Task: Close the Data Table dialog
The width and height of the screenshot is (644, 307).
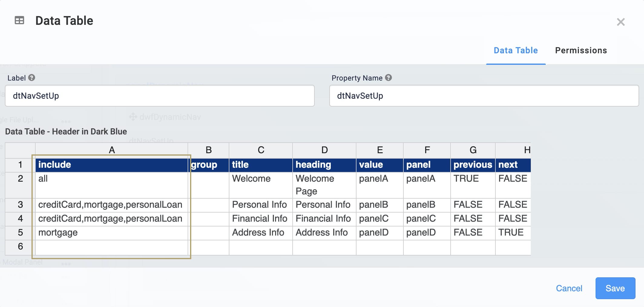Action: tap(621, 22)
